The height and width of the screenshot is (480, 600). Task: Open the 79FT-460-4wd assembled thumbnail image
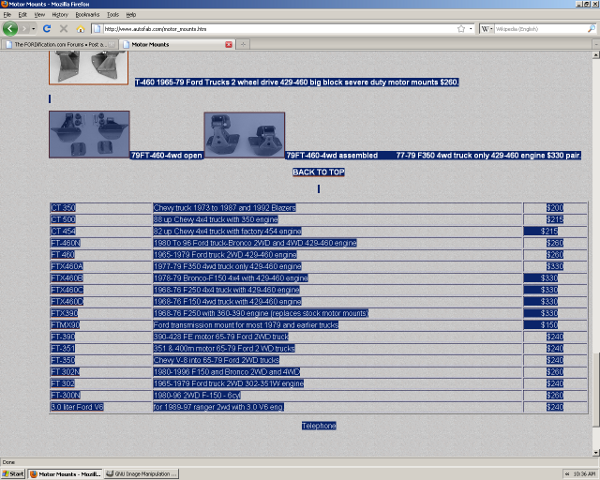244,135
